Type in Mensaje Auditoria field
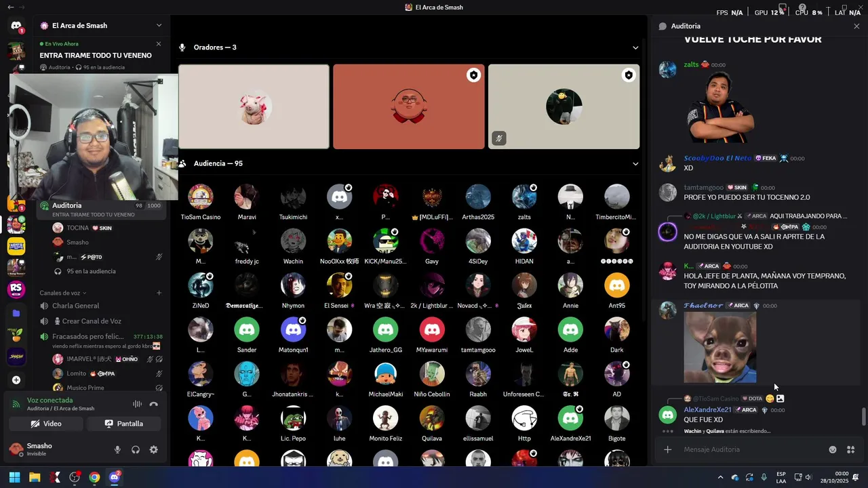Image resolution: width=868 pixels, height=488 pixels. [x=753, y=449]
